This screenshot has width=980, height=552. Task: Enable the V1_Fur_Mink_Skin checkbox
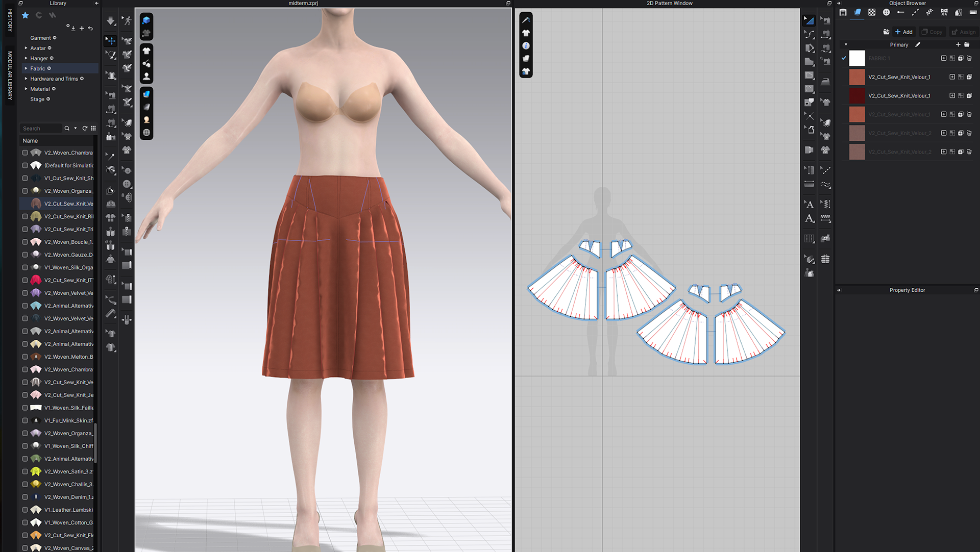click(x=25, y=420)
